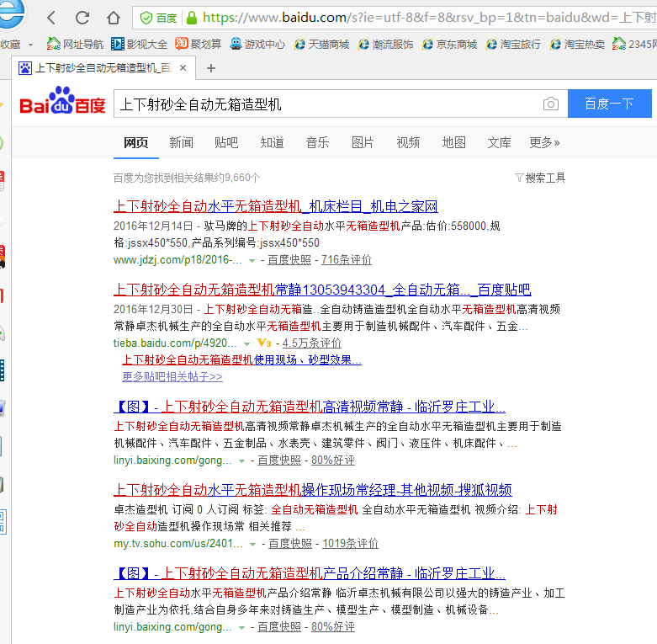657x644 pixels.
Task: Open the 淘宝旅行 bookmark
Action: [x=513, y=44]
